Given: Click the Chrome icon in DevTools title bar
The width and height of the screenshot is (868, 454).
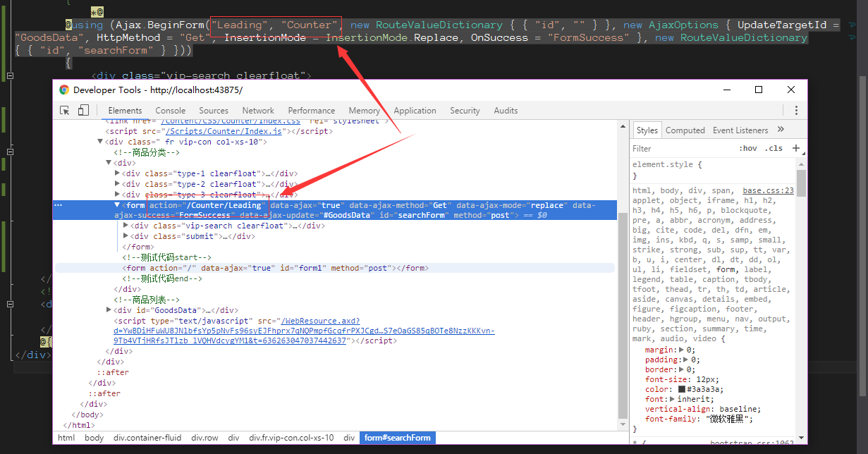Looking at the screenshot, I should [x=64, y=90].
